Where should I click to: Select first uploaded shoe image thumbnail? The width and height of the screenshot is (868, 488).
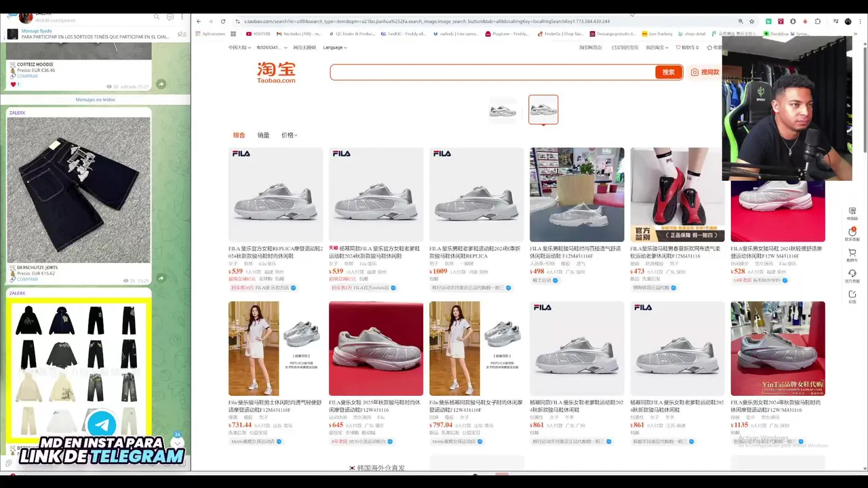pyautogui.click(x=503, y=110)
